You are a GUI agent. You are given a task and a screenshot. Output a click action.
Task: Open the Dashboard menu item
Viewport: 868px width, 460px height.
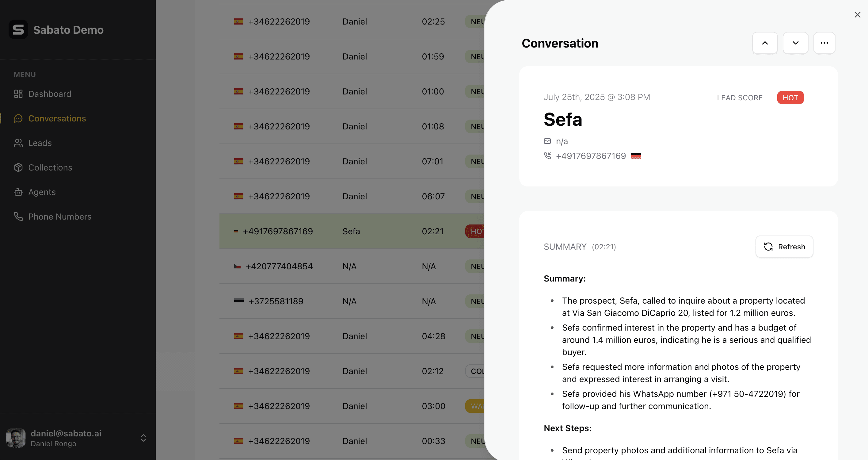click(50, 94)
